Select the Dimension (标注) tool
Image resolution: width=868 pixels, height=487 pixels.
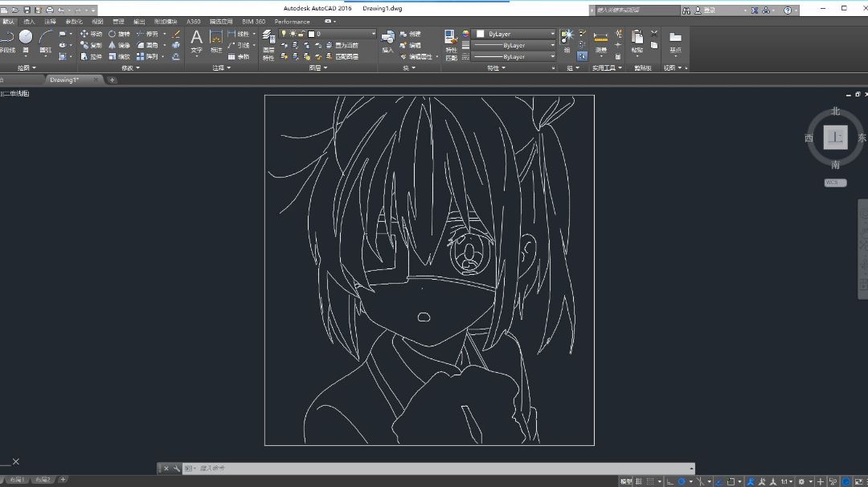pos(216,42)
